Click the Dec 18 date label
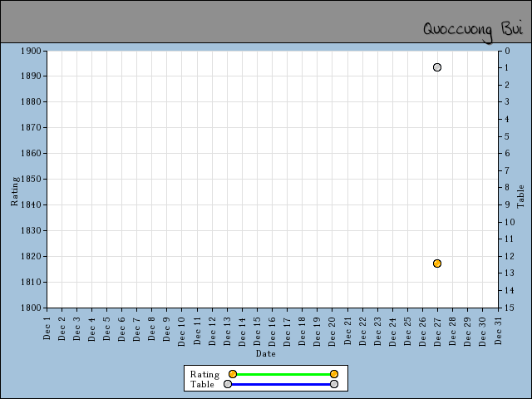The height and width of the screenshot is (399, 532). coord(302,331)
